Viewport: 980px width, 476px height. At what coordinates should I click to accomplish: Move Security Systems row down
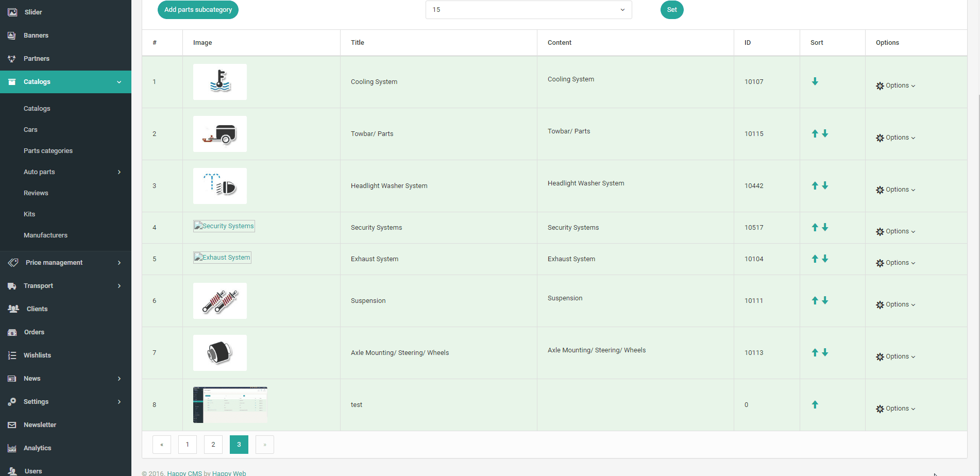click(825, 227)
